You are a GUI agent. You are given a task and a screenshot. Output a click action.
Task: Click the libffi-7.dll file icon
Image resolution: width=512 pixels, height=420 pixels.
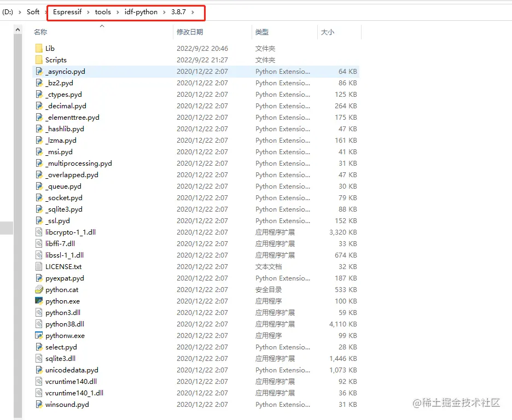(x=39, y=243)
